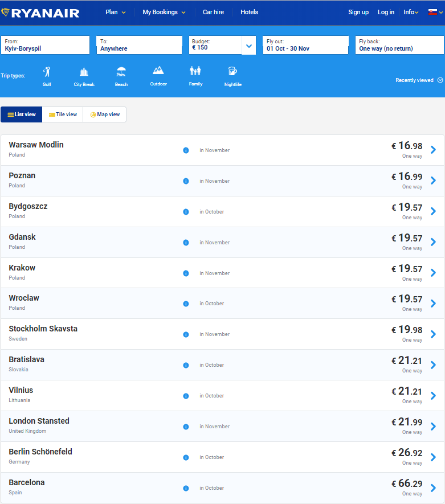This screenshot has height=504, width=445.
Task: Expand the Plan menu
Action: tap(116, 12)
